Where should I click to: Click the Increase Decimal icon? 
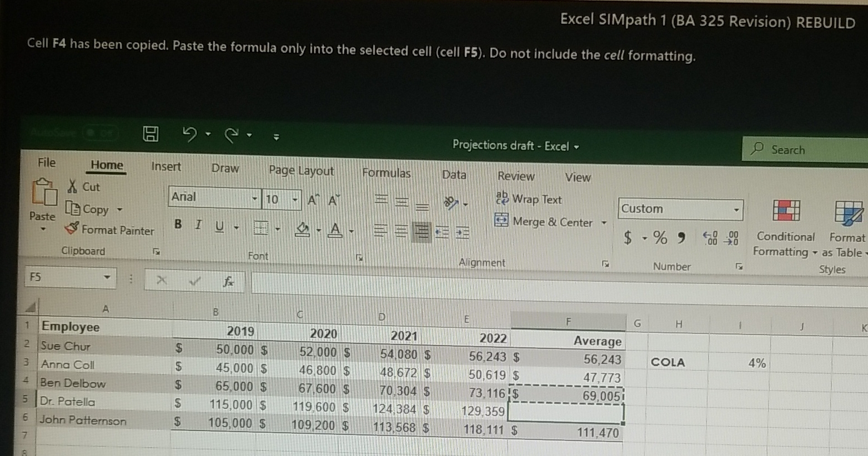coord(711,237)
